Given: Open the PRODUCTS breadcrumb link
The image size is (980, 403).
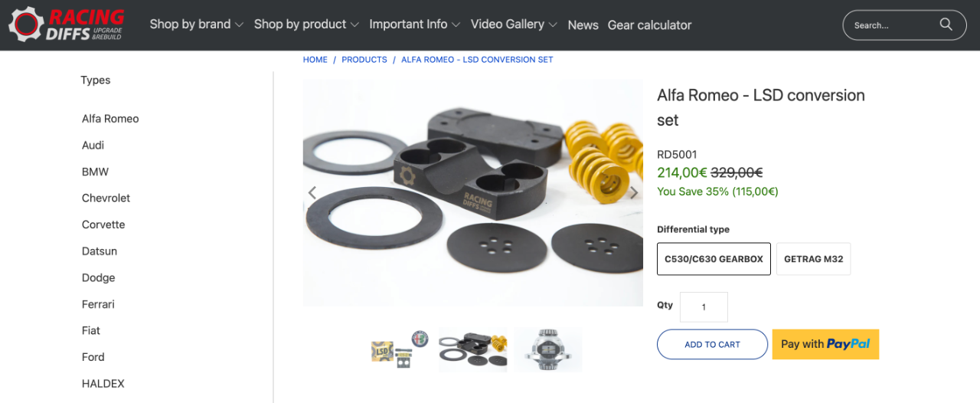Looking at the screenshot, I should [364, 59].
